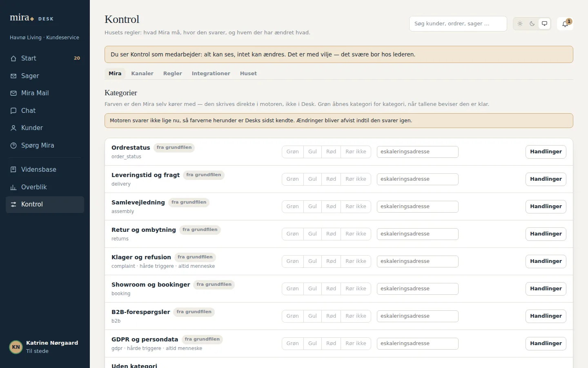
Task: Click eskaleringsadresse field for Showroom og bookinger
Action: (418, 289)
